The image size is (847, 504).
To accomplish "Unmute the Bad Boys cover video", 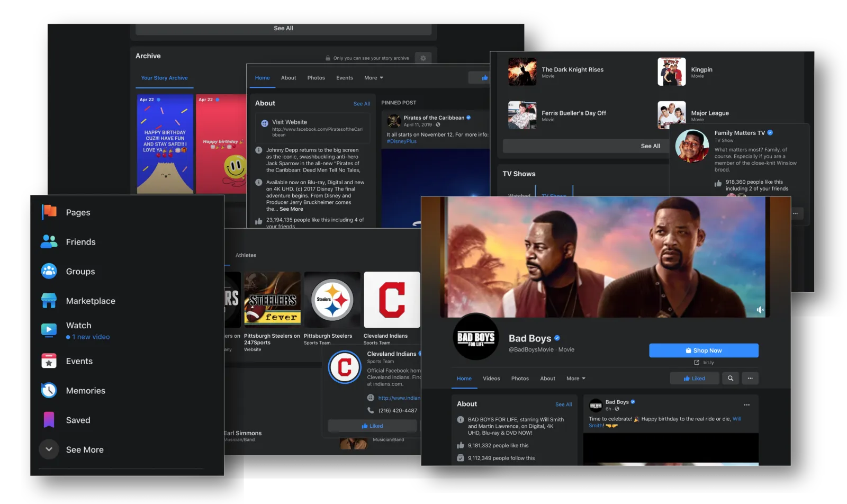I will point(760,310).
